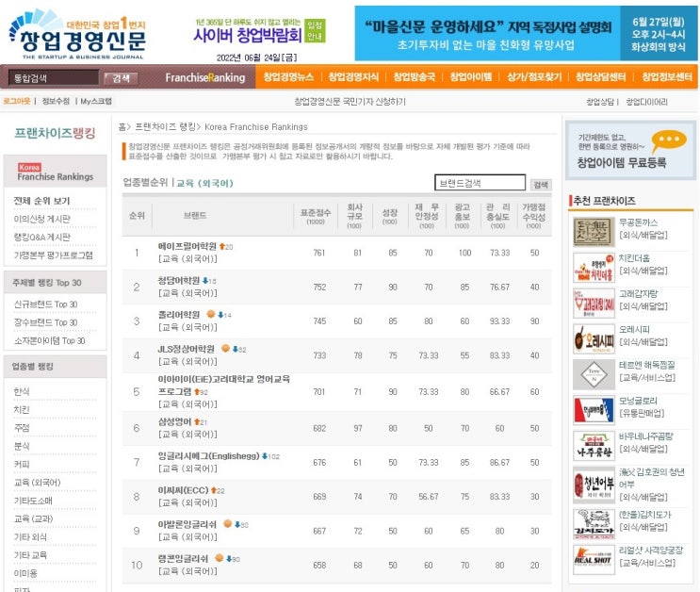Click the 바우네나주곰탕 franchise logo
The height and width of the screenshot is (592, 700).
click(x=594, y=446)
